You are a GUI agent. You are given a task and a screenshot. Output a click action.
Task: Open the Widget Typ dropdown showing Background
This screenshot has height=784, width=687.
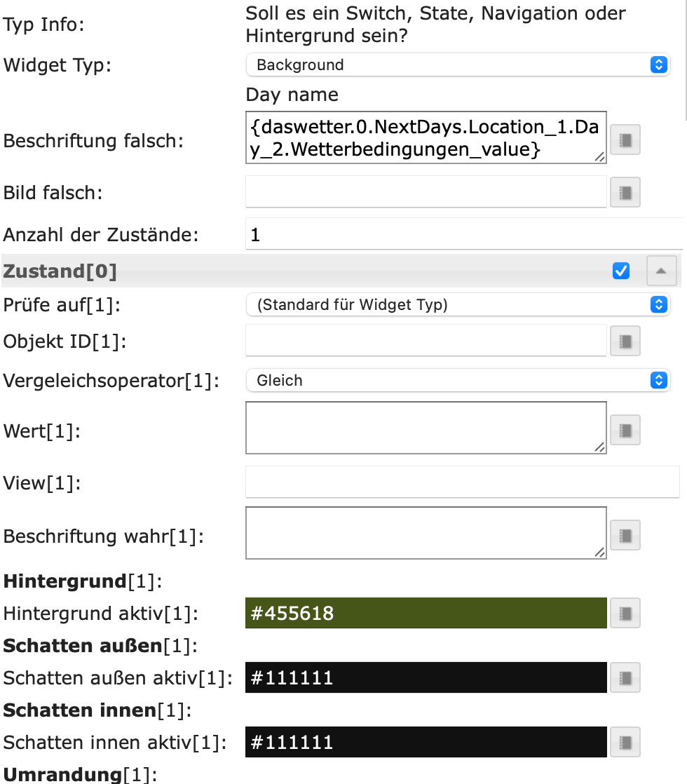click(x=458, y=65)
